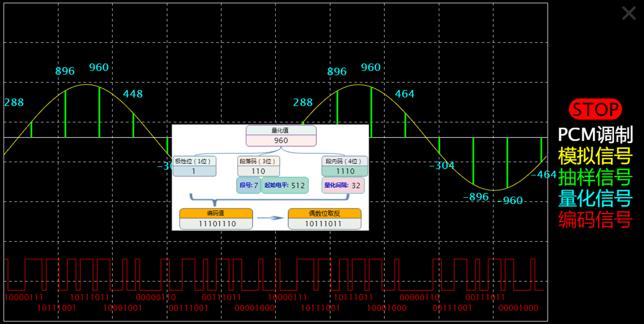
Task: Click the arrow between 编码值 and 偶数位取反
Action: [x=270, y=218]
